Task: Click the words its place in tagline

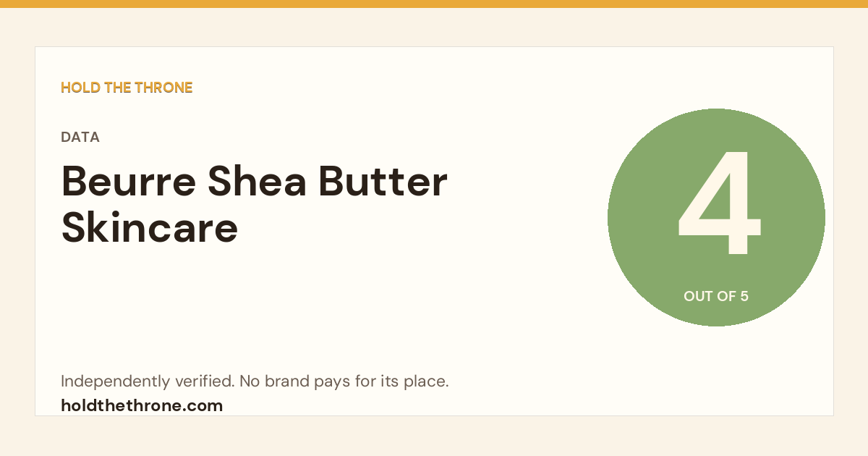Action: coord(413,382)
